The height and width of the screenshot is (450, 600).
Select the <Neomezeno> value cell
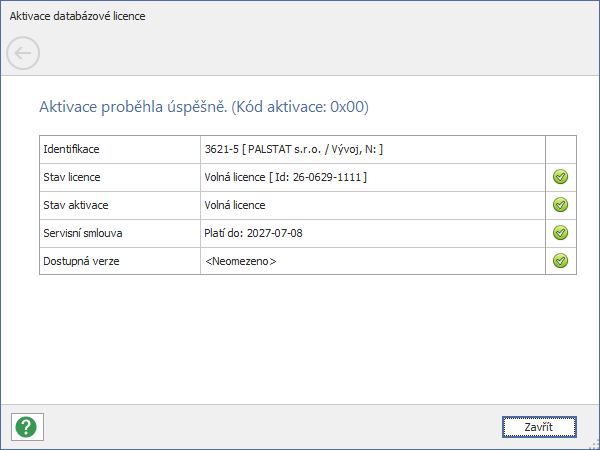pyautogui.click(x=373, y=261)
